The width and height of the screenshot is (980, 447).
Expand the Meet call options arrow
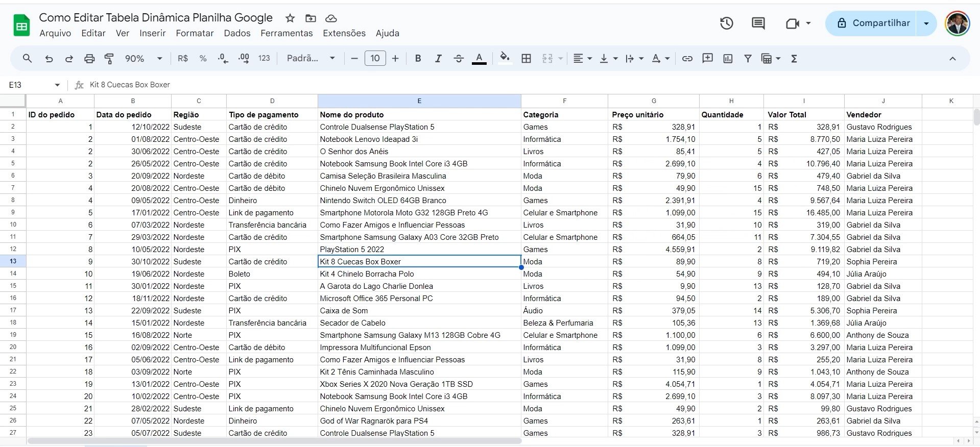[808, 23]
